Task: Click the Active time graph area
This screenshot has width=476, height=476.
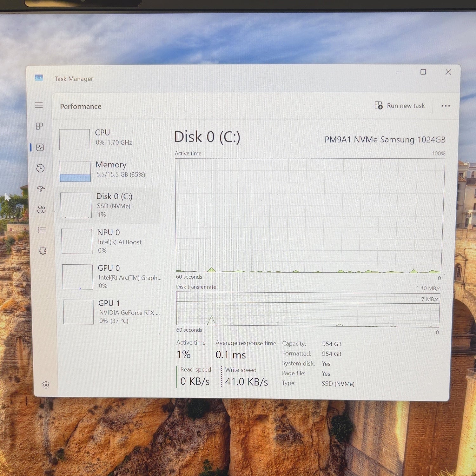Action: 309,215
